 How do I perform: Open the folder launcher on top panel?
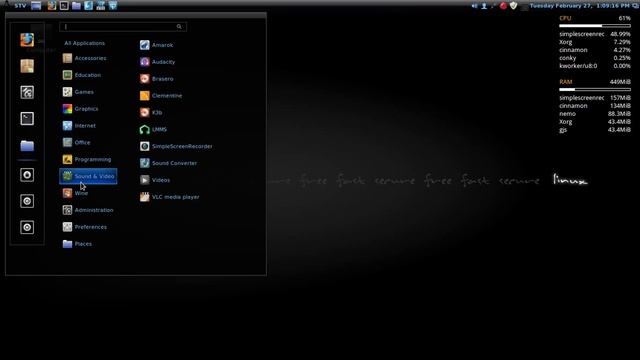pos(76,6)
